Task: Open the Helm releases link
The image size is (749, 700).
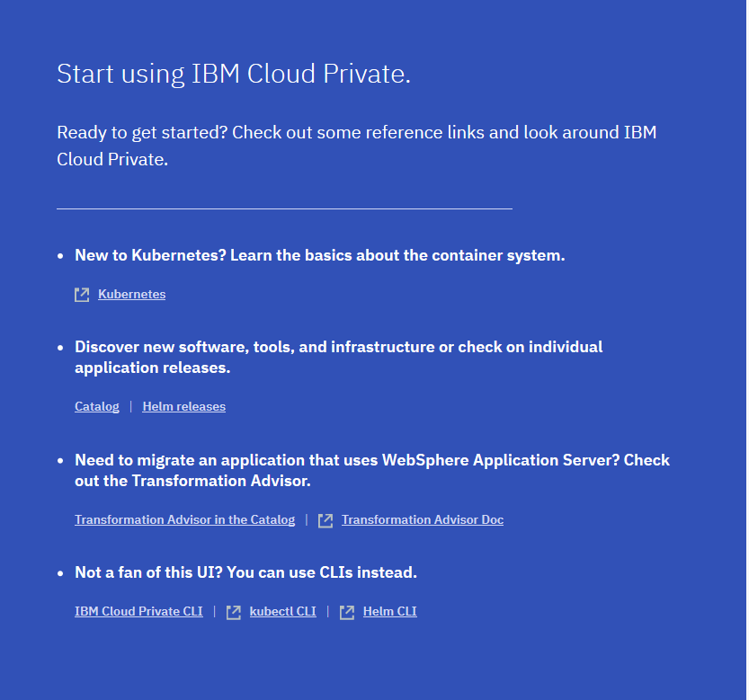Action: (x=183, y=406)
